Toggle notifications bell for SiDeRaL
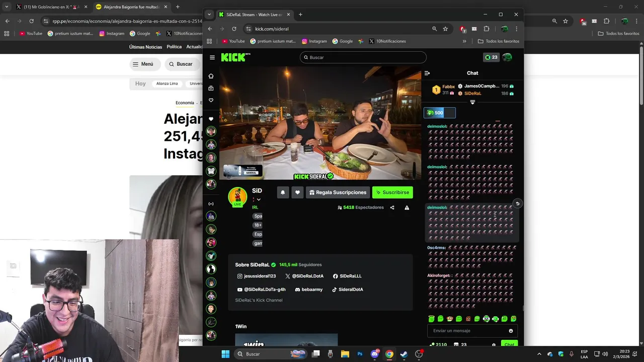This screenshot has height=362, width=644. pos(283,192)
